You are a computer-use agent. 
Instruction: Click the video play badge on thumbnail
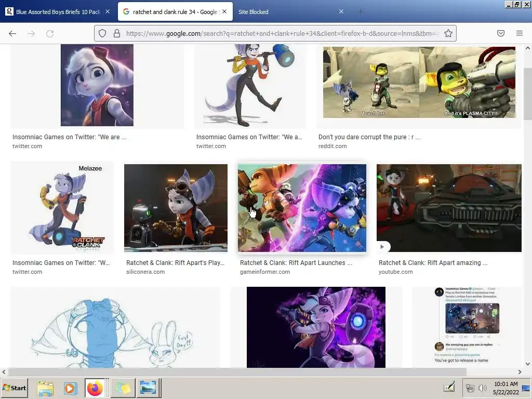click(382, 247)
